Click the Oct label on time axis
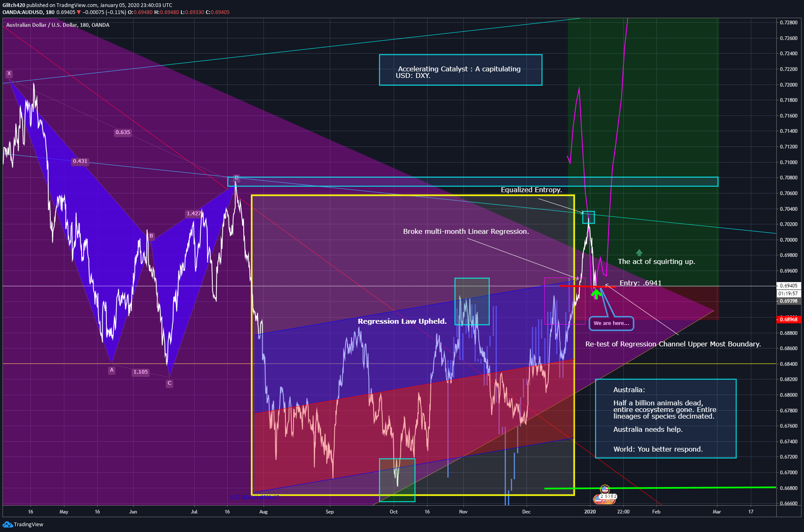This screenshot has height=532, width=804. coord(394,512)
